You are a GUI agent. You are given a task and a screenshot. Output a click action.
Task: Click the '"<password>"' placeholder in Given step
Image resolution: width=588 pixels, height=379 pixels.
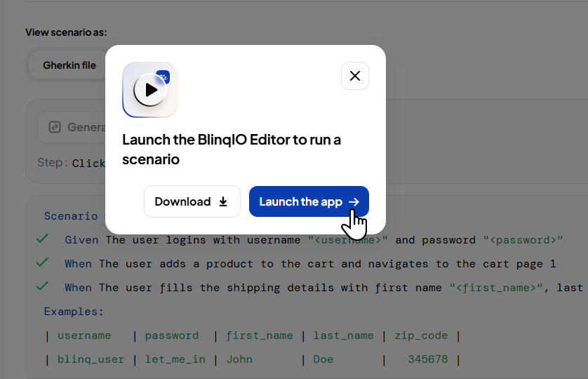coord(523,240)
